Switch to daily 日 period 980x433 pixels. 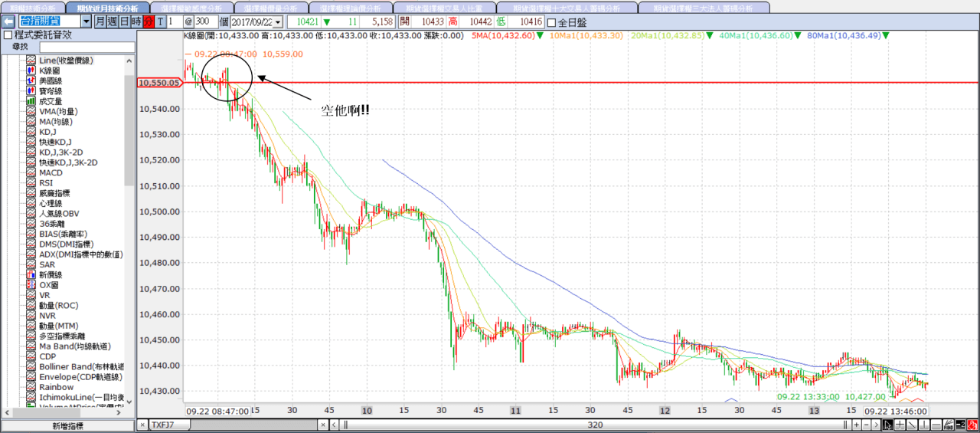[x=125, y=22]
